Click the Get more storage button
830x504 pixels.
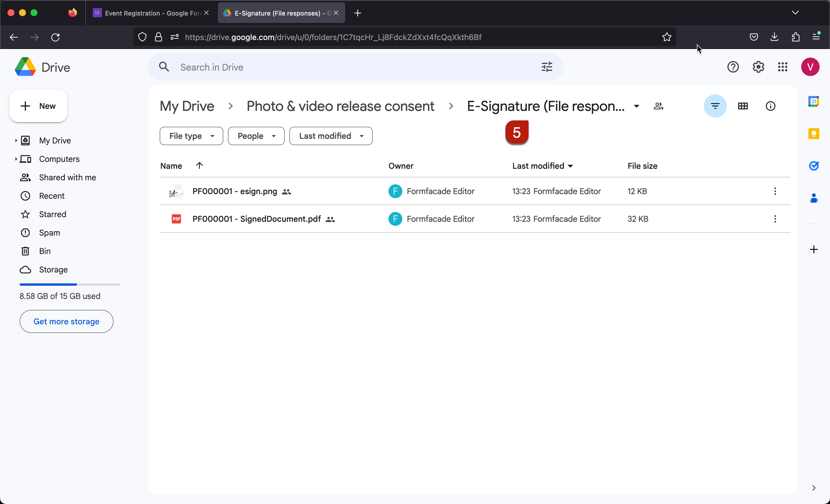coord(66,321)
